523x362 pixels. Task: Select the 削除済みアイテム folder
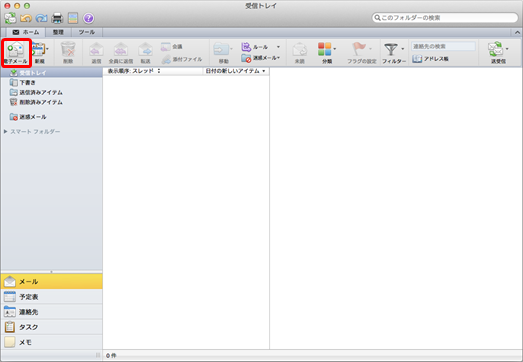(52, 102)
